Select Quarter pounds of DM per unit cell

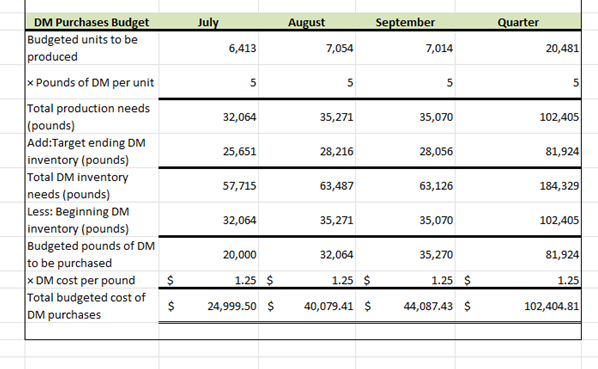pyautogui.click(x=518, y=82)
